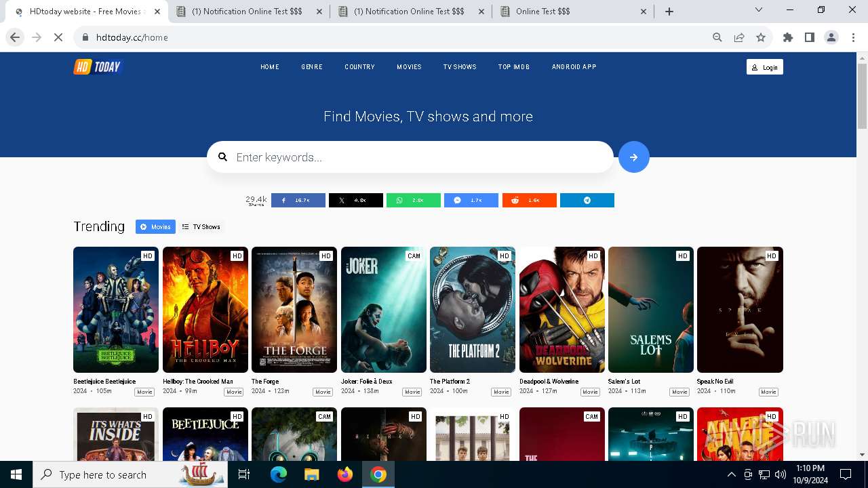The width and height of the screenshot is (868, 488).
Task: Open the MOVIES nav item
Action: (x=409, y=67)
